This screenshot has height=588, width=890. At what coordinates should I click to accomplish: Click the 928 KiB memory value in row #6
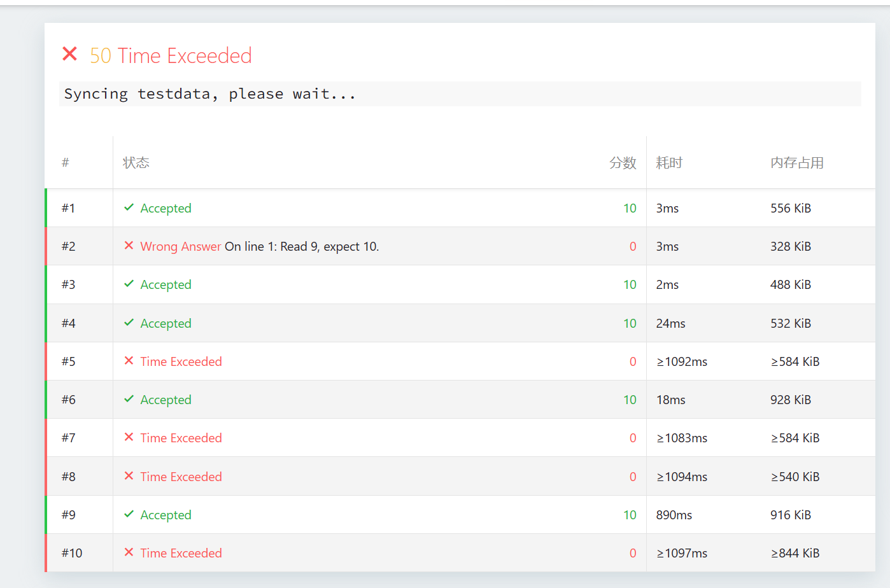[790, 400]
